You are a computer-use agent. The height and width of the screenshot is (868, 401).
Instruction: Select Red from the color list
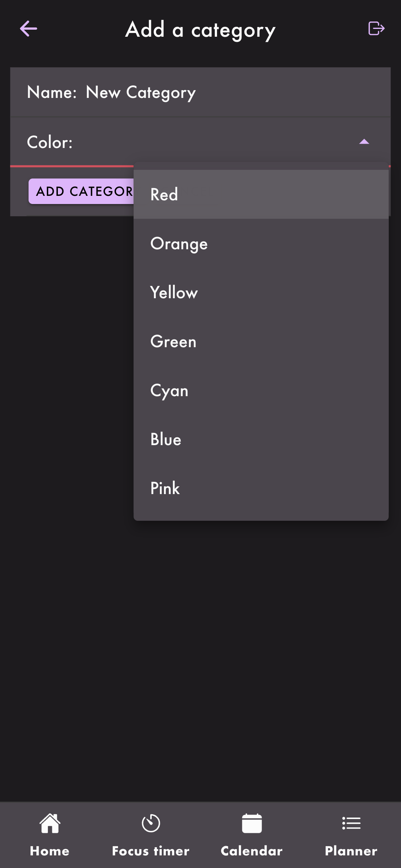[x=261, y=194]
